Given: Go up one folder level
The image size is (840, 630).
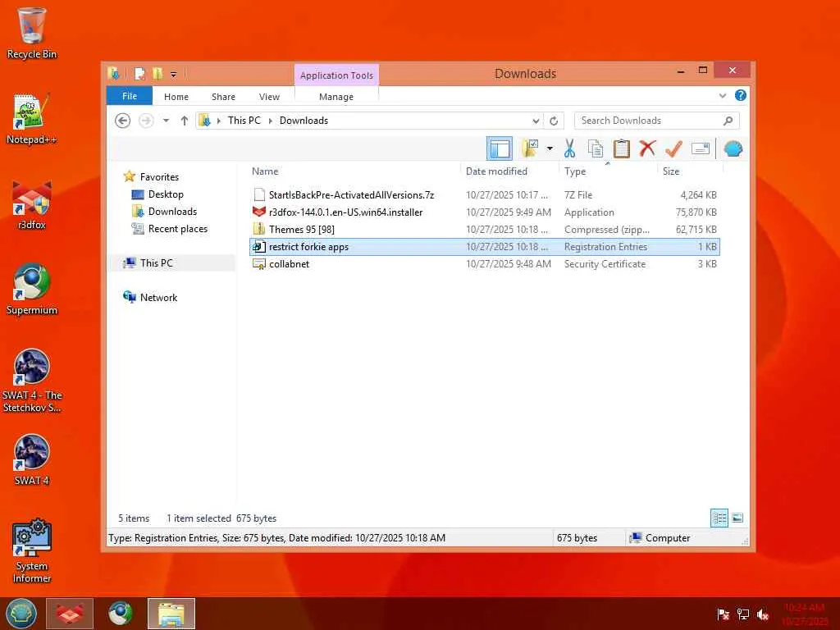Looking at the screenshot, I should click(x=185, y=121).
